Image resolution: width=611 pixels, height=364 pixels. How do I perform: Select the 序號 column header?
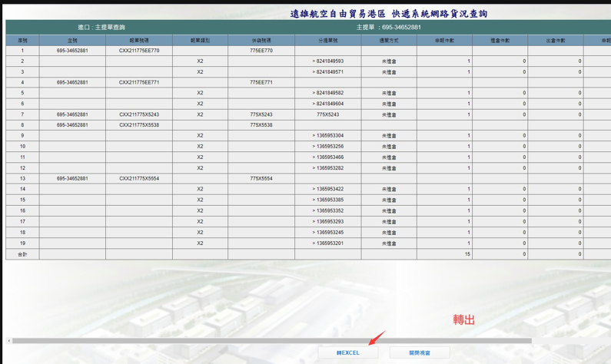(x=22, y=40)
